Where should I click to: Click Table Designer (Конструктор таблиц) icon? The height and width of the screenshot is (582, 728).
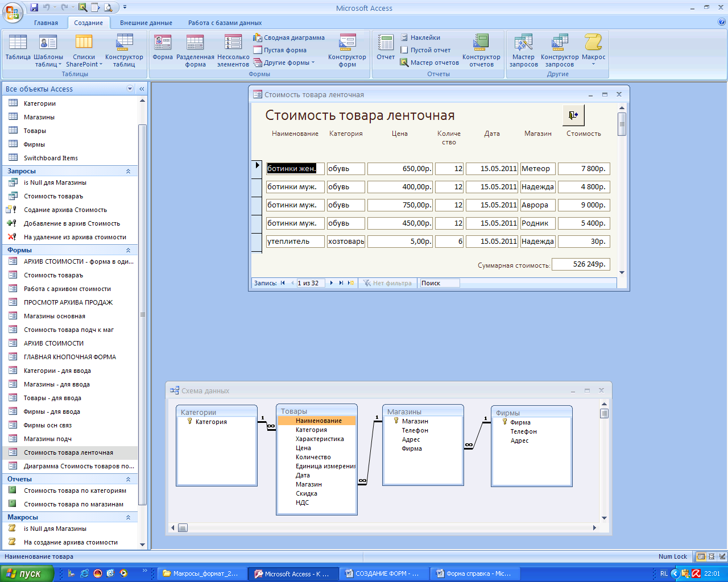tap(124, 51)
